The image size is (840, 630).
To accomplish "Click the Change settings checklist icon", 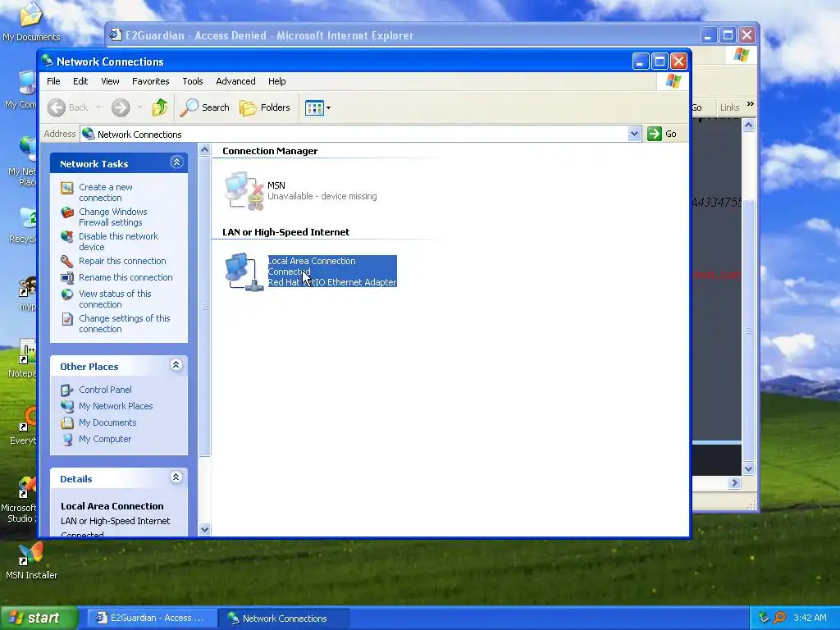I will pyautogui.click(x=67, y=319).
